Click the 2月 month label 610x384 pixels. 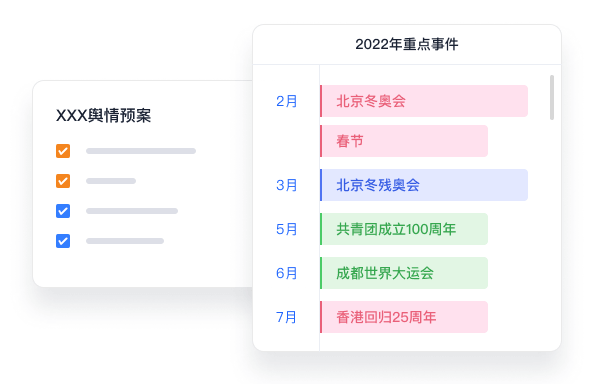287,101
